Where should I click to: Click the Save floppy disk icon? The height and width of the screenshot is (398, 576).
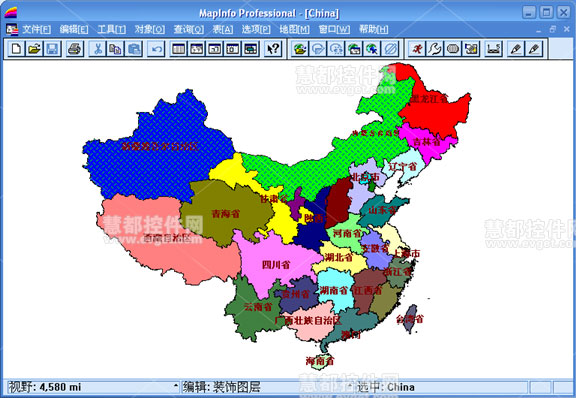tap(52, 49)
